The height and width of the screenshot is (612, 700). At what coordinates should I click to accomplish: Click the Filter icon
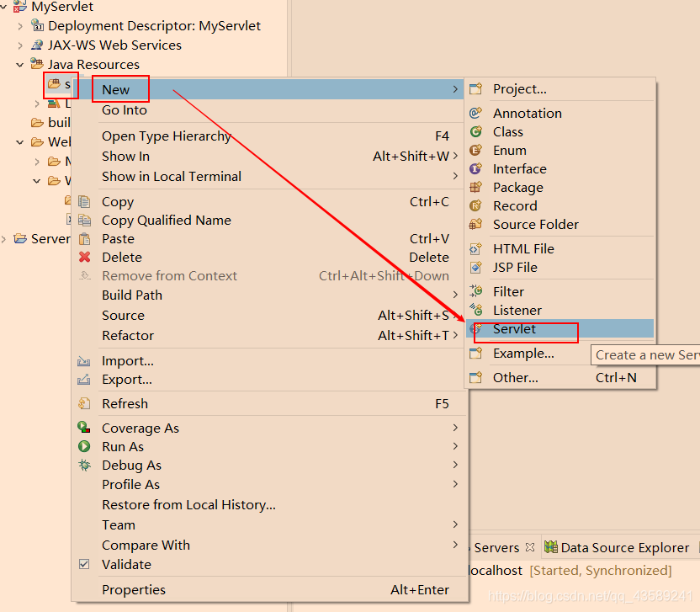pos(476,291)
